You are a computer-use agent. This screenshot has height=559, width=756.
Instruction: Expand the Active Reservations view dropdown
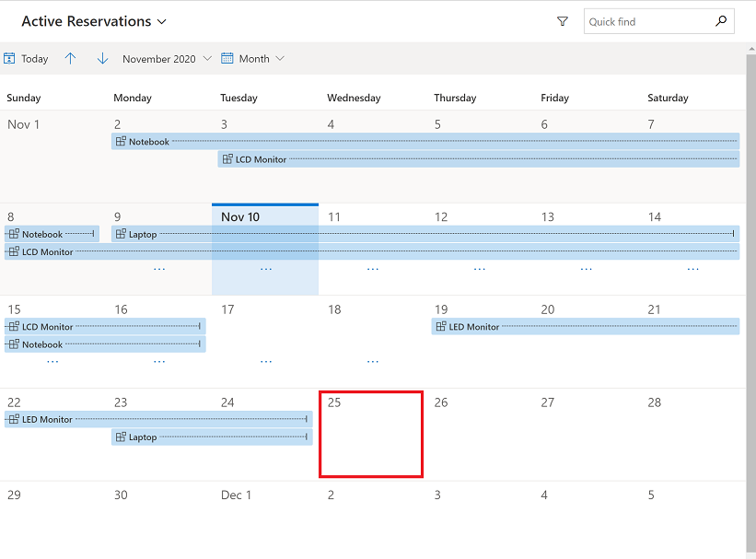tap(162, 21)
